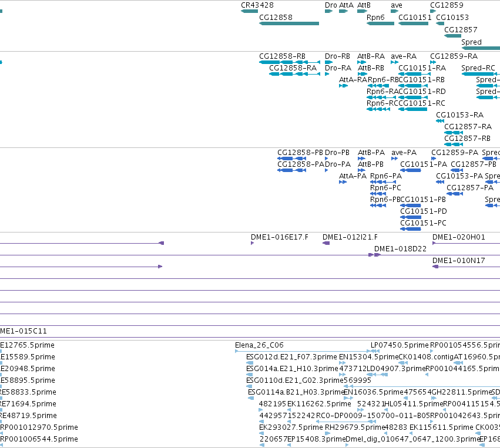Select the AttA-PA protein label
Screen dimensions: 500x448
click(x=353, y=176)
